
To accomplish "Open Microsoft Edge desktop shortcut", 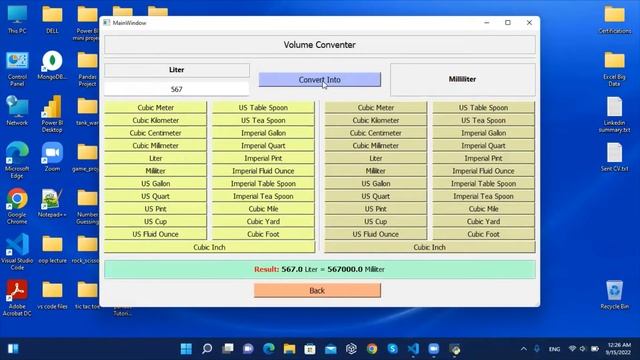I will pos(17,160).
